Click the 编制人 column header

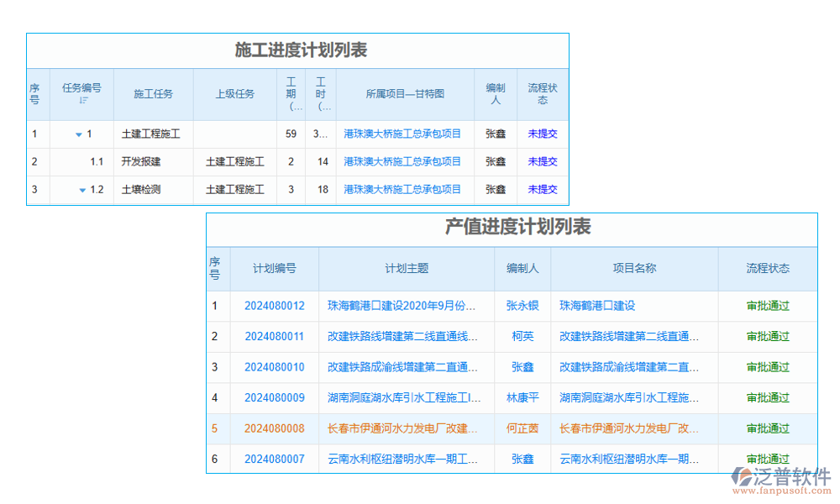(522, 268)
